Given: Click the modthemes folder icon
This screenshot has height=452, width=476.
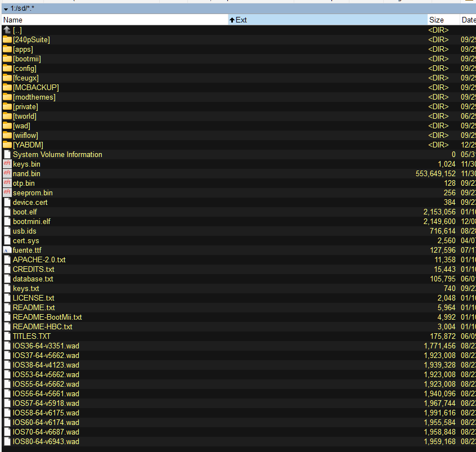Looking at the screenshot, I should (7, 97).
